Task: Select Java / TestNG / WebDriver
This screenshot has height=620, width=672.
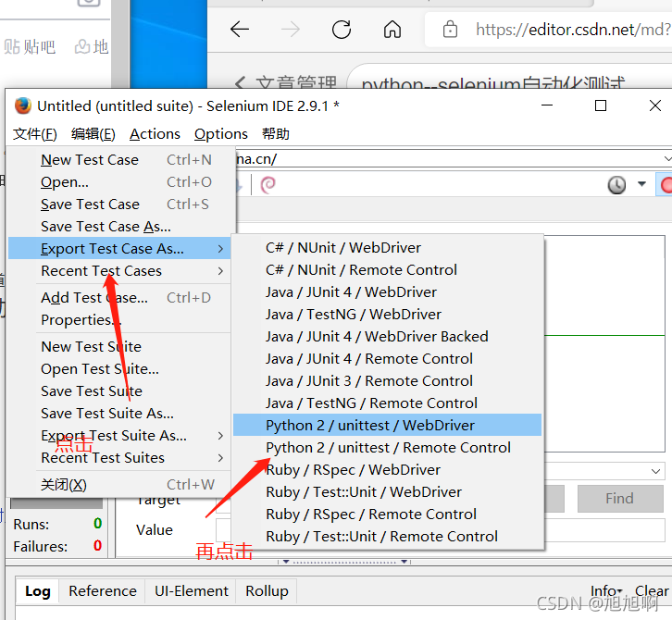Action: 388,315
